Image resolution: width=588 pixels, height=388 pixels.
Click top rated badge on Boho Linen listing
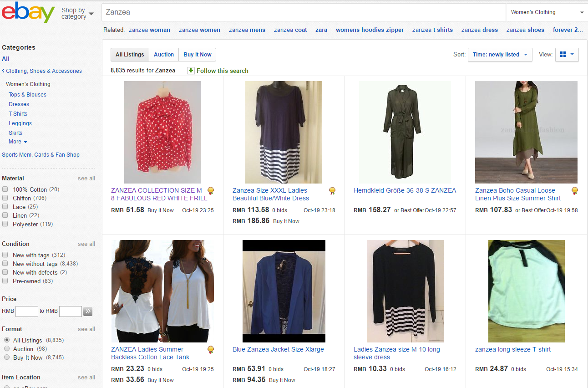tap(575, 191)
